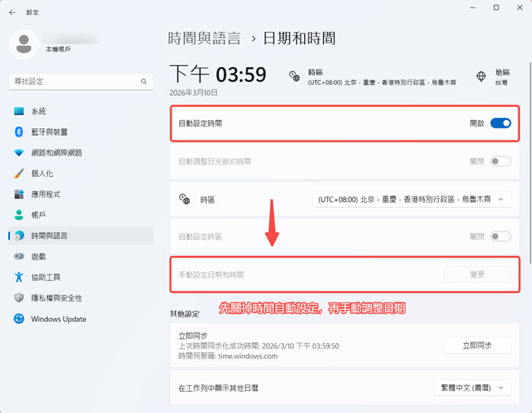Image resolution: width=532 pixels, height=413 pixels.
Task: Turn off 自動設定時間 toggle
Action: (x=500, y=123)
